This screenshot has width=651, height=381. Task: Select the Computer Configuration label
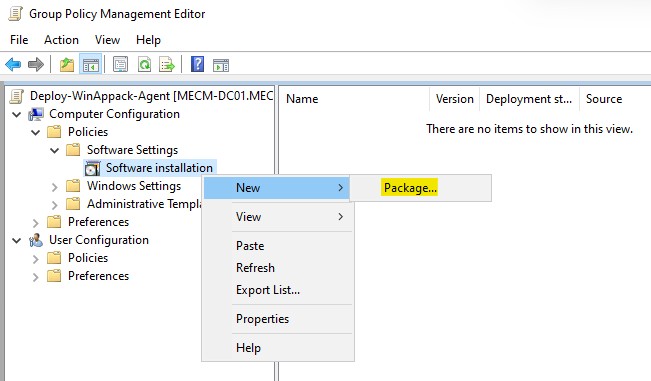pyautogui.click(x=114, y=114)
